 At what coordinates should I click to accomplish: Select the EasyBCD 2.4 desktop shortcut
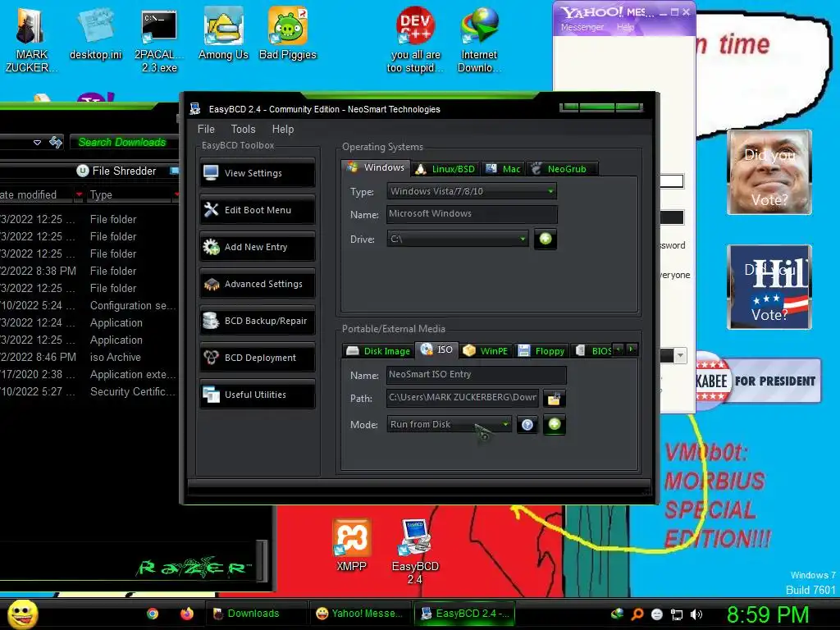pos(415,551)
